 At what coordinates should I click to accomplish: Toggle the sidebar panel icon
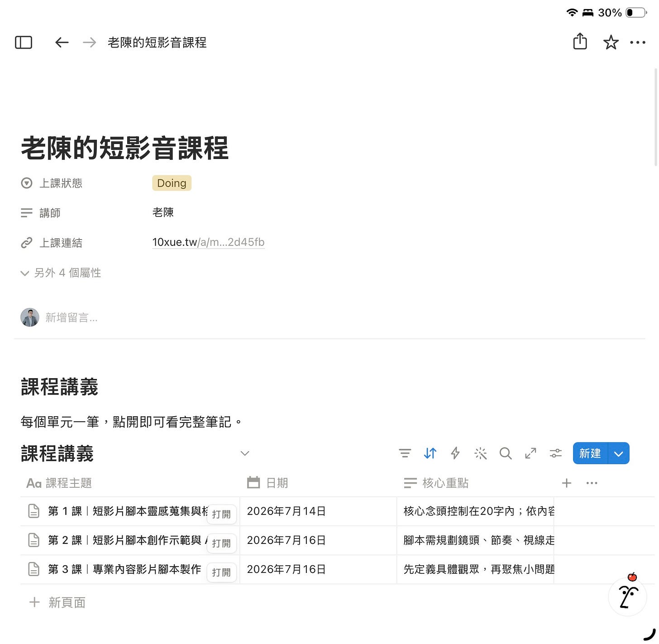(24, 43)
